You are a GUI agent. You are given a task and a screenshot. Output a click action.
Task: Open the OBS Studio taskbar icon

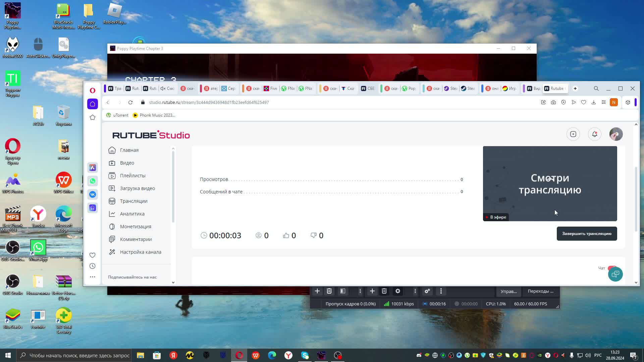click(x=338, y=355)
